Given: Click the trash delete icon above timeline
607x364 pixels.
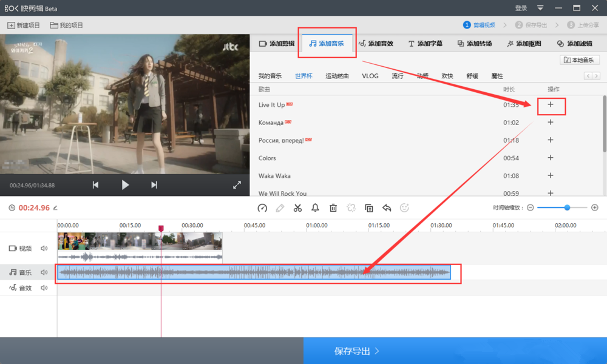Looking at the screenshot, I should [x=333, y=208].
